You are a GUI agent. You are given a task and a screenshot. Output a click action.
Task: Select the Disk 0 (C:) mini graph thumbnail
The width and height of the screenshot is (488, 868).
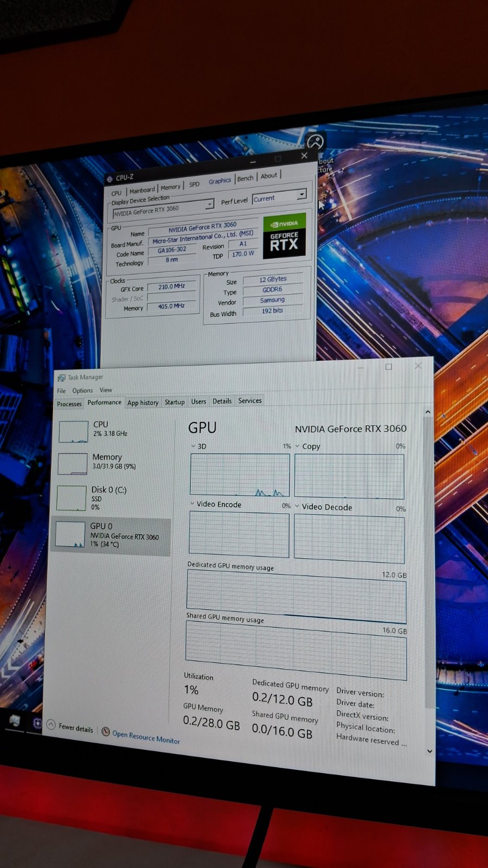tap(72, 497)
